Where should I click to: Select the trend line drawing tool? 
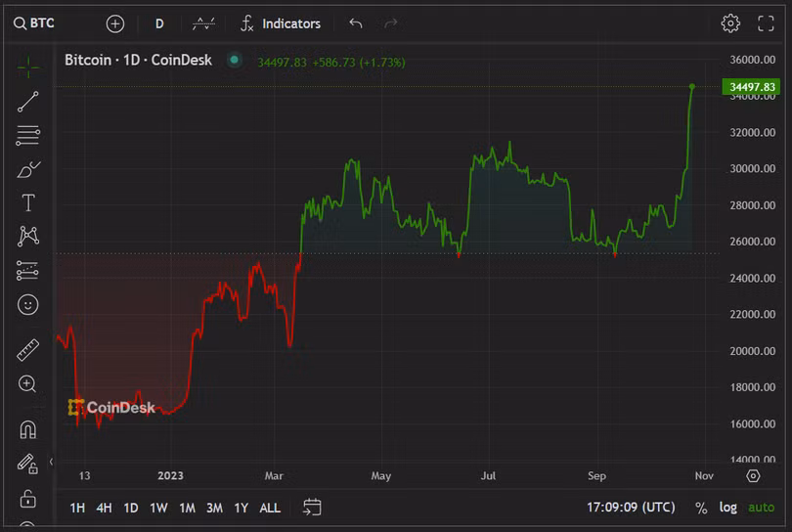coord(28,102)
